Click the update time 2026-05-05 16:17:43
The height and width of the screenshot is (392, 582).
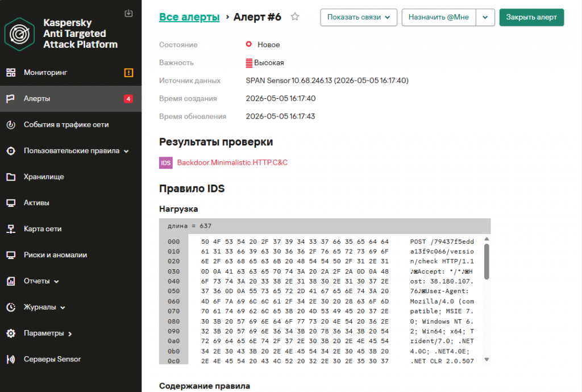(x=280, y=116)
